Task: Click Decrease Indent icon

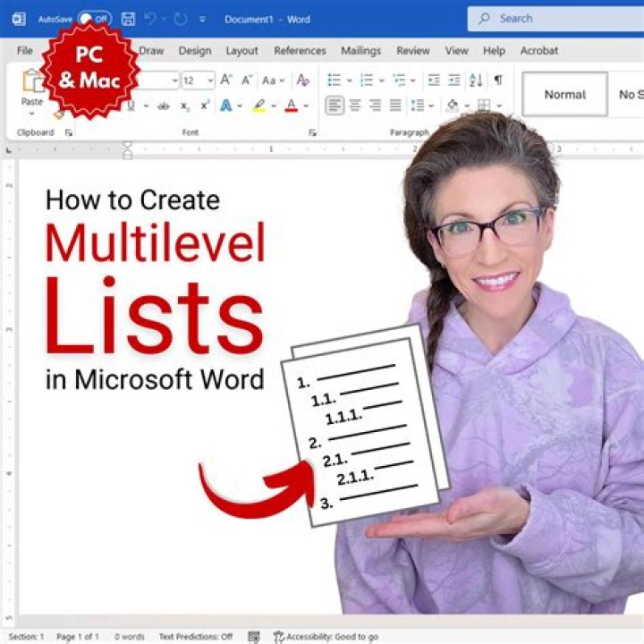Action: tap(434, 80)
